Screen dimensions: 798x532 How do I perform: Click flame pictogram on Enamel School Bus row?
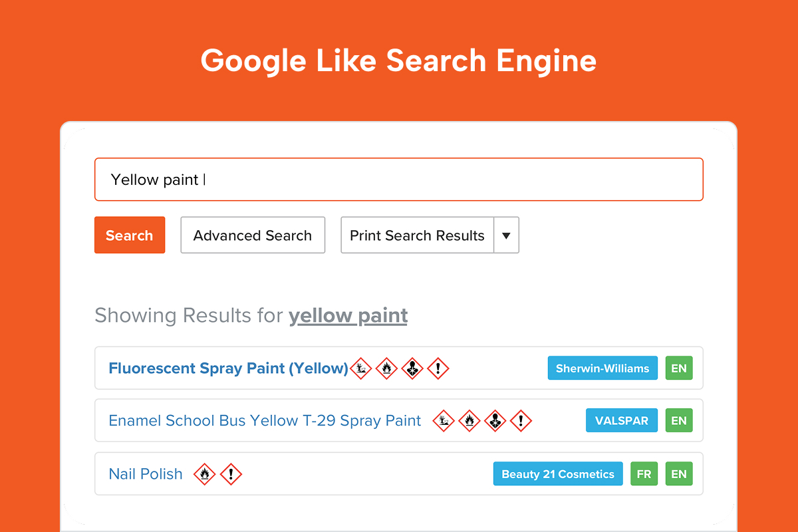click(469, 420)
